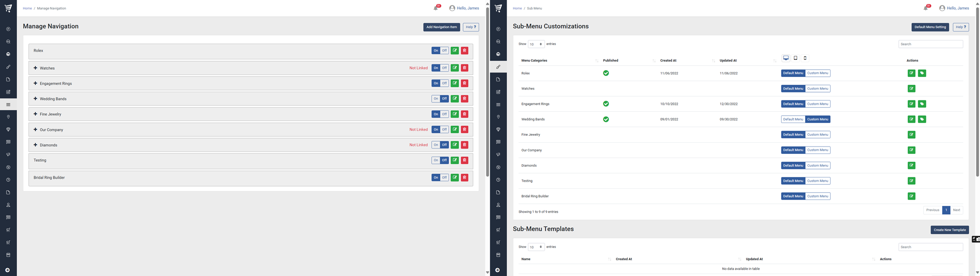Click the Create New Template button
The height and width of the screenshot is (276, 980).
(949, 230)
